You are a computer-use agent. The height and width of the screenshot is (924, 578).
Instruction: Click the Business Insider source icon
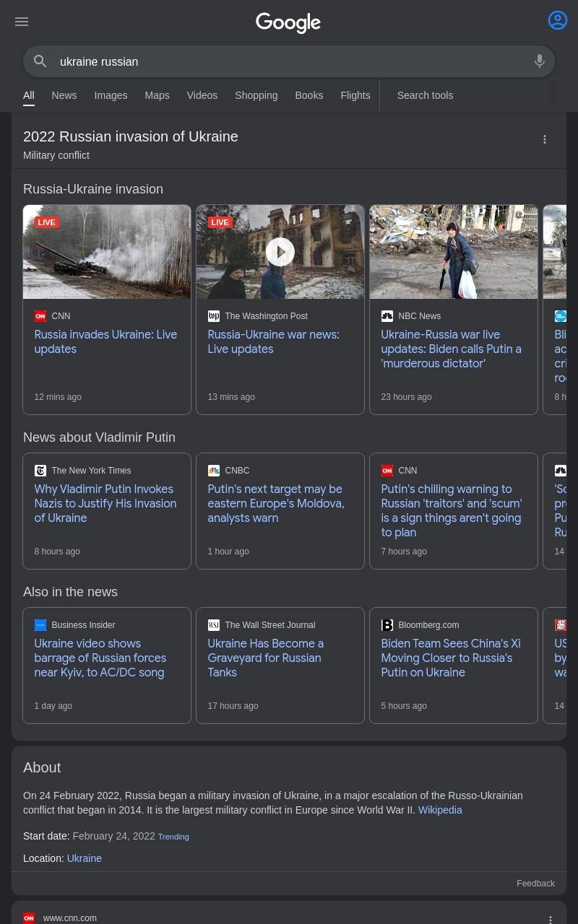point(40,625)
